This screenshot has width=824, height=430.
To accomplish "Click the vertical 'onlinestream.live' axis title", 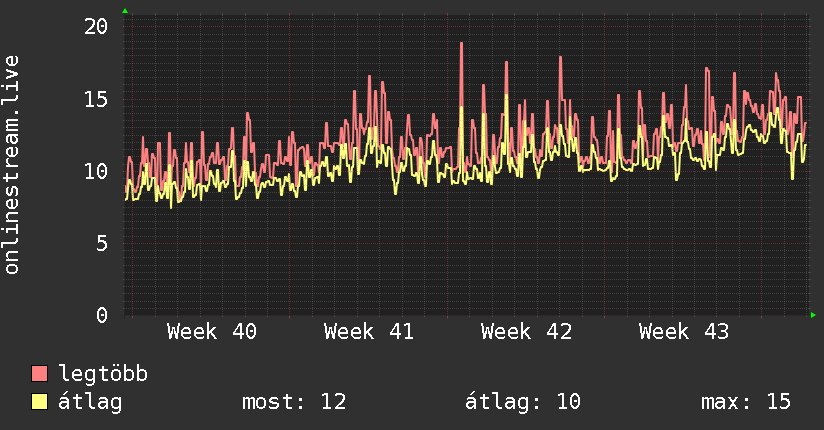I will (x=12, y=165).
